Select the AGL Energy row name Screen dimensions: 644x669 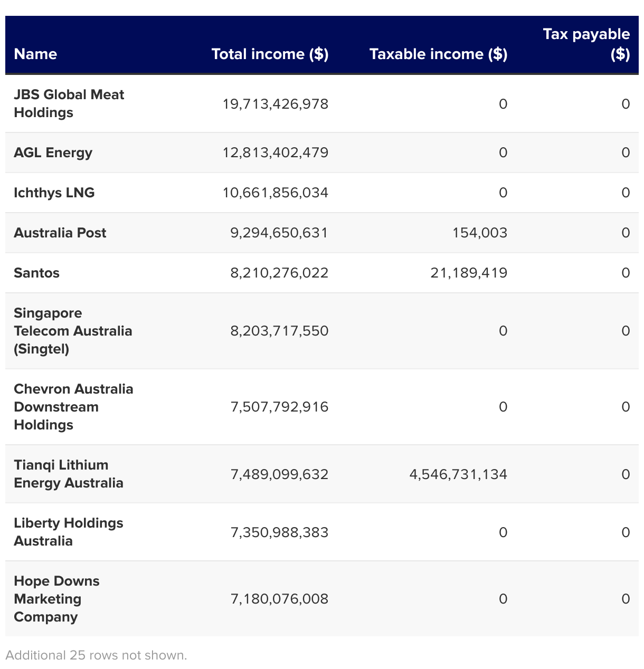[53, 152]
